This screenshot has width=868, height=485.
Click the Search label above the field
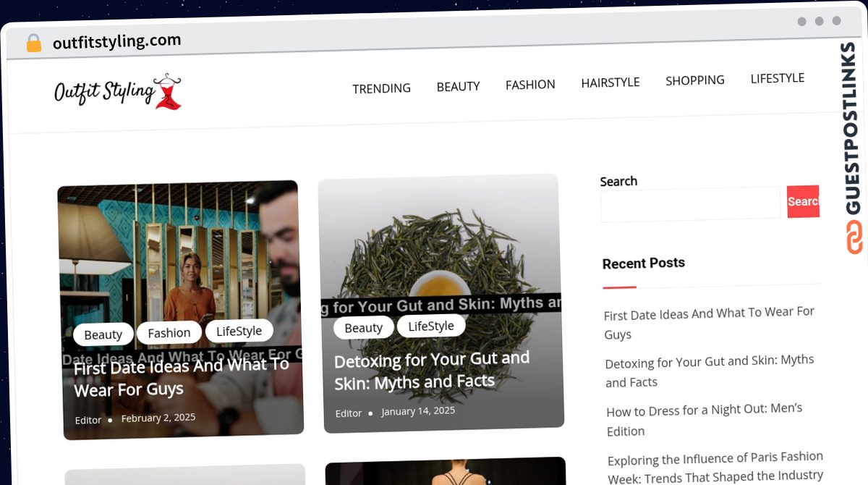tap(618, 181)
